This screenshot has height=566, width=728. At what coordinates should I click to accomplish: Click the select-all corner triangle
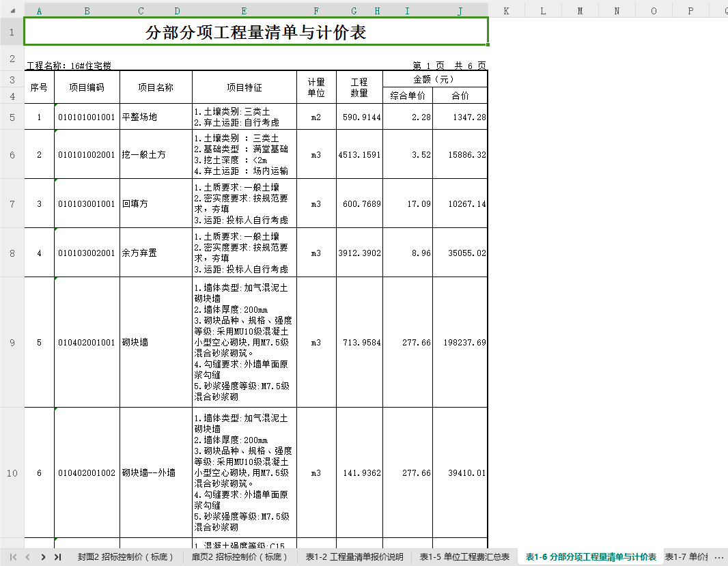[x=12, y=11]
